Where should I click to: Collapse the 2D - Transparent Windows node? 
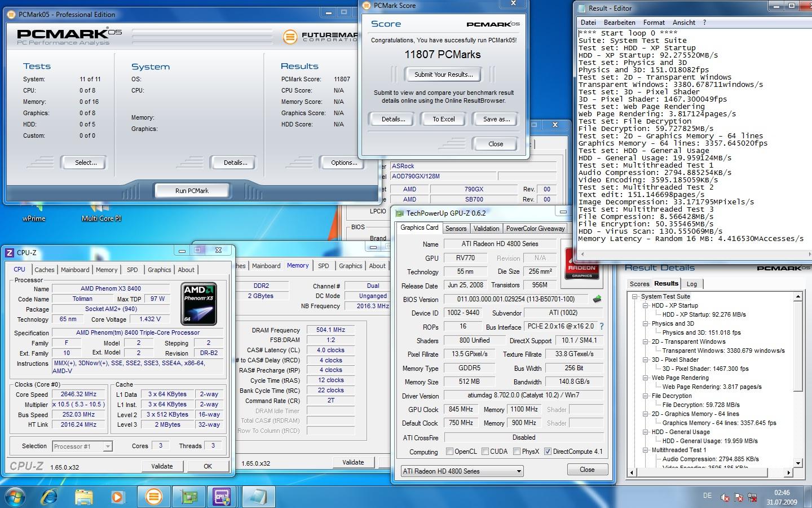point(646,341)
